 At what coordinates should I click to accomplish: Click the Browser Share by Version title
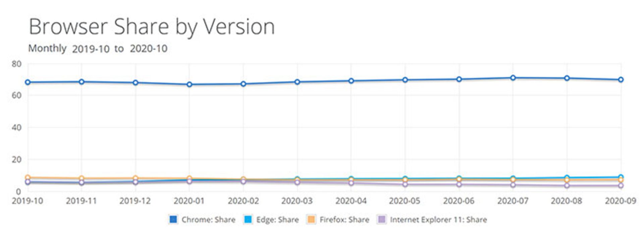pos(152,26)
